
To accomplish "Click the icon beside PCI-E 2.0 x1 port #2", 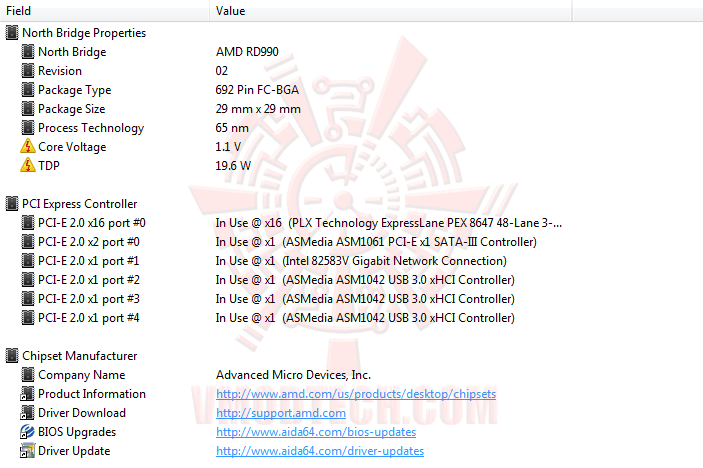I will click(x=28, y=279).
